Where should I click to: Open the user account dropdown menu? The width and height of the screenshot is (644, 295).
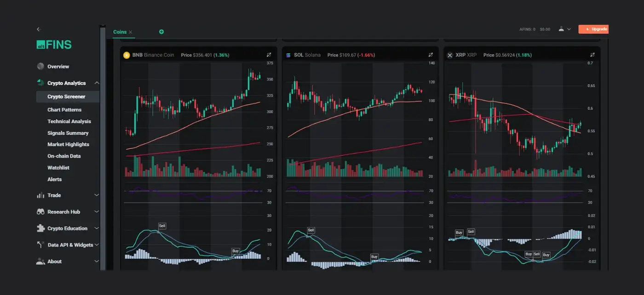(x=564, y=29)
